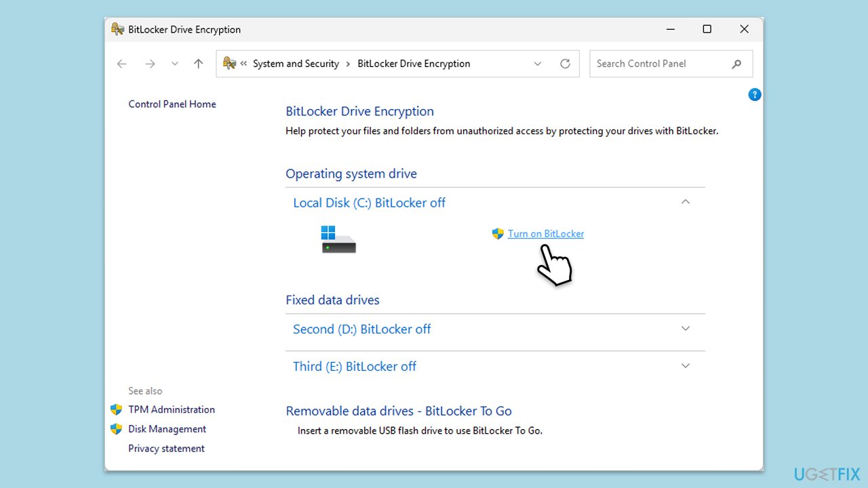Click the search magnifier icon
Viewport: 868px width, 488px height.
click(x=736, y=63)
